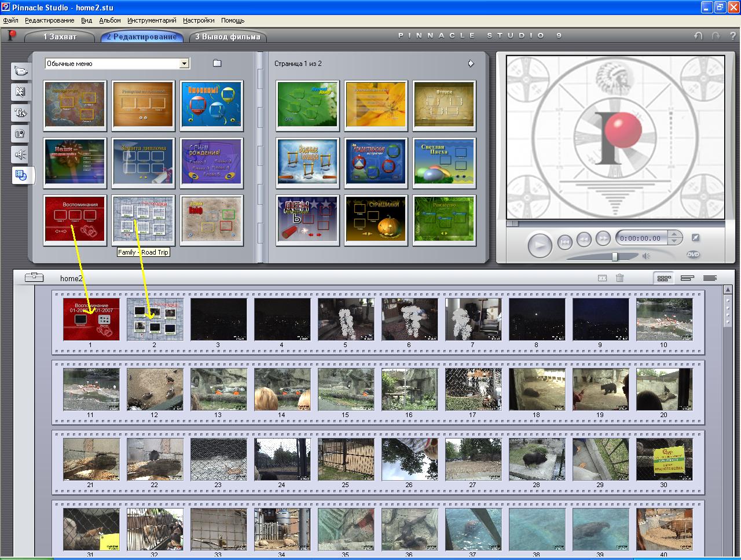This screenshot has width=741, height=560.
Task: Click the timecode field 0:00:00.00
Action: click(x=640, y=238)
